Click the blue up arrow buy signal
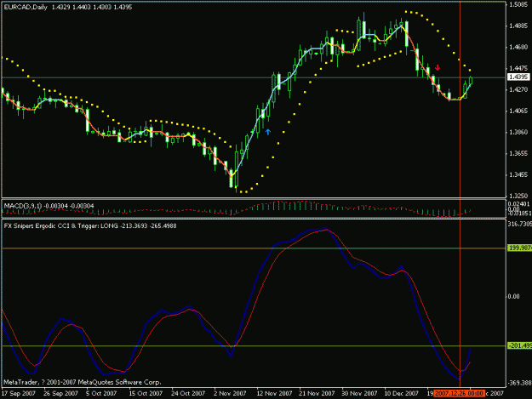The image size is (532, 399). pyautogui.click(x=268, y=132)
